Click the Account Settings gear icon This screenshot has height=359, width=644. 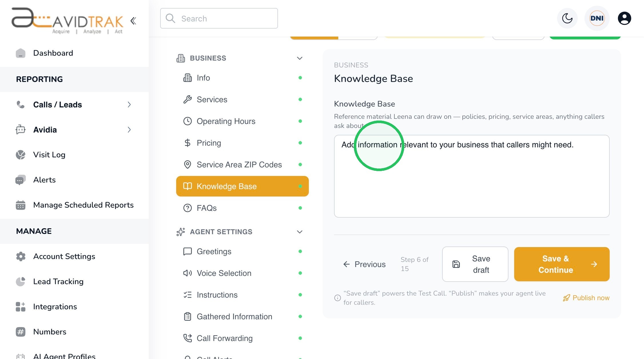click(x=21, y=256)
